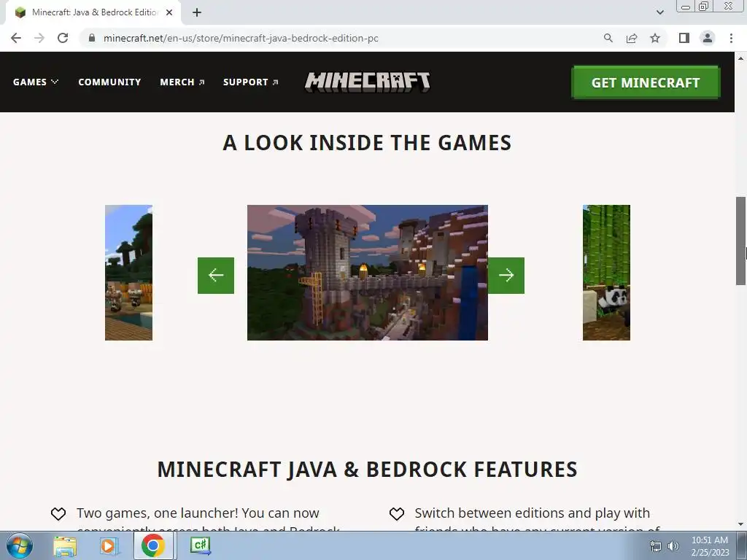Screen dimensions: 747x560
Task: Select the panda bamboo screenshot thumbnail
Action: (606, 273)
